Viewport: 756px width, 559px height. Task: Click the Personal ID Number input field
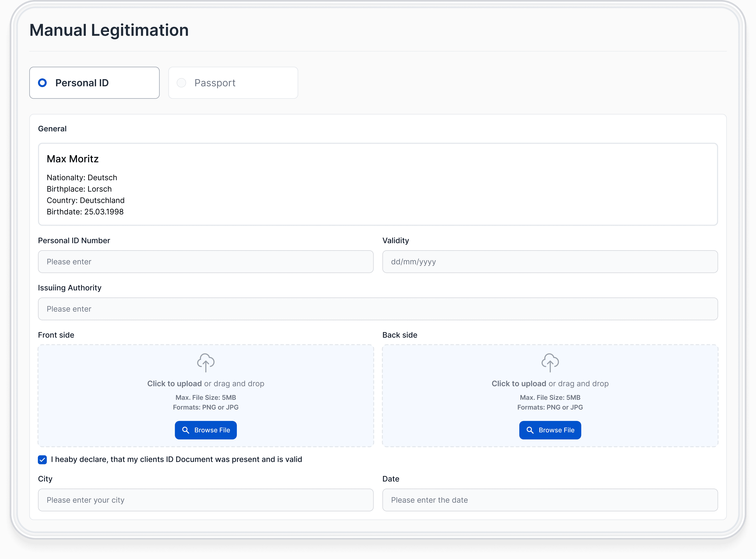[x=206, y=261]
